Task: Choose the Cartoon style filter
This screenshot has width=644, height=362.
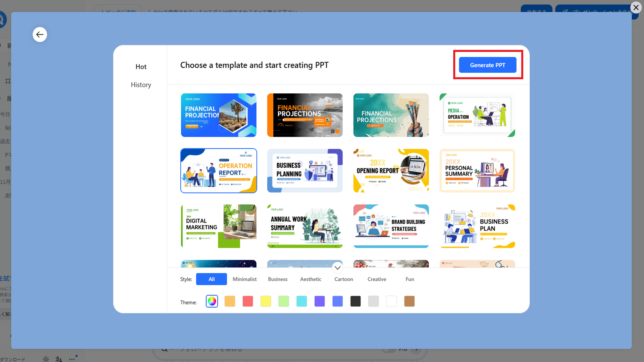Action: (343, 279)
